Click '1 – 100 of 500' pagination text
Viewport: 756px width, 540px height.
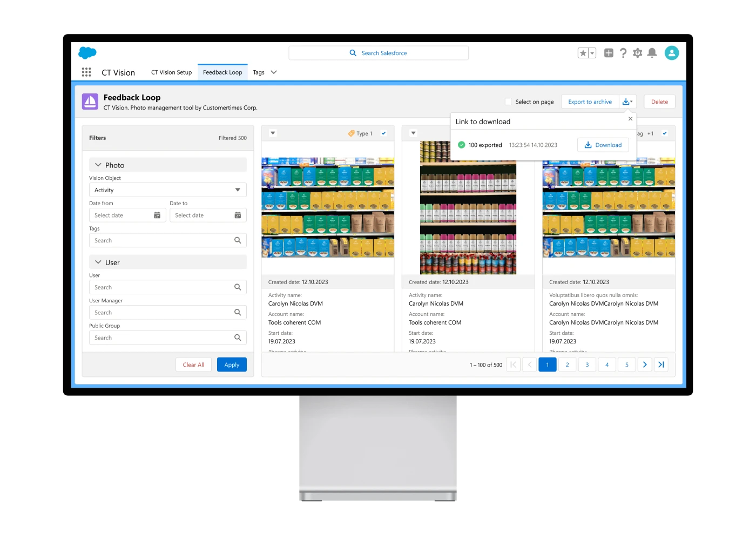486,365
